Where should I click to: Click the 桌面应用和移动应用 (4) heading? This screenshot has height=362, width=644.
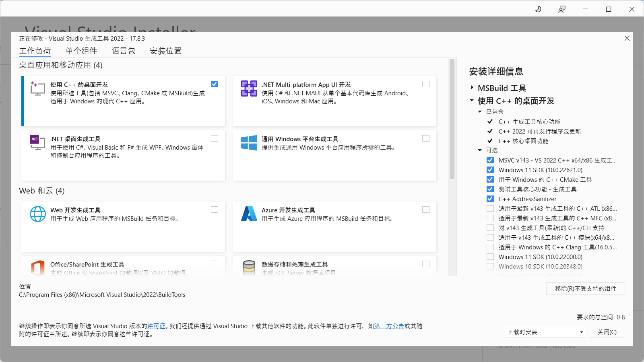click(x=61, y=65)
